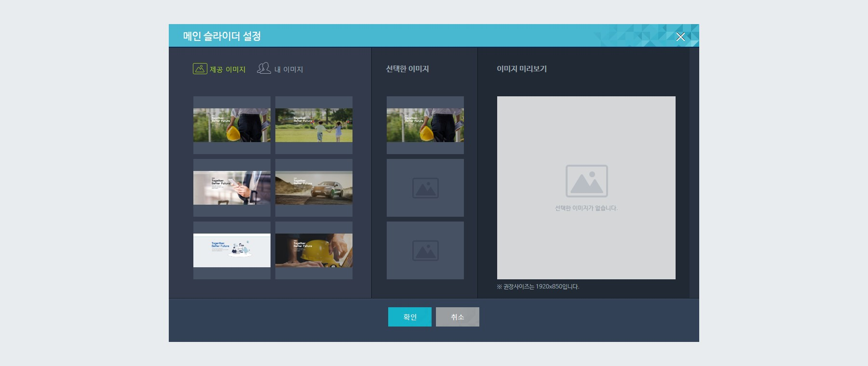Select the yellow hard hat worker thumbnail
The image size is (868, 366).
pos(232,125)
